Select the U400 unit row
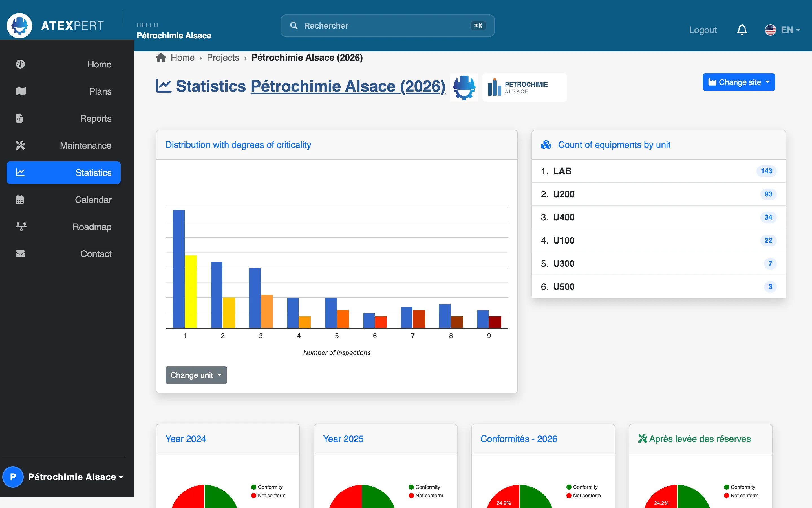This screenshot has height=508, width=812. pos(659,217)
